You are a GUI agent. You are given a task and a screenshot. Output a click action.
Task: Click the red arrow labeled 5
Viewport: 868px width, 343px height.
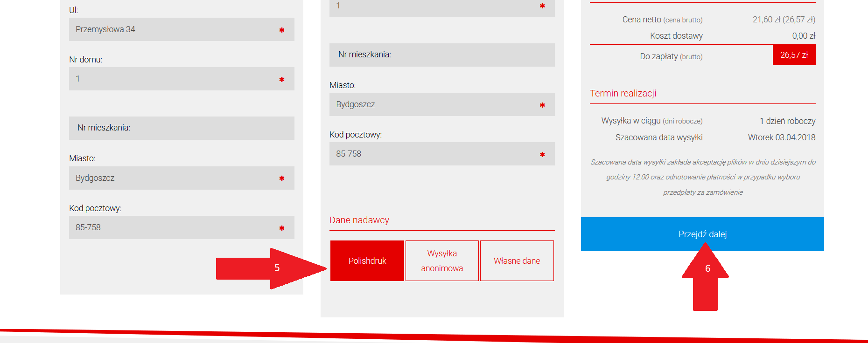[x=271, y=268]
